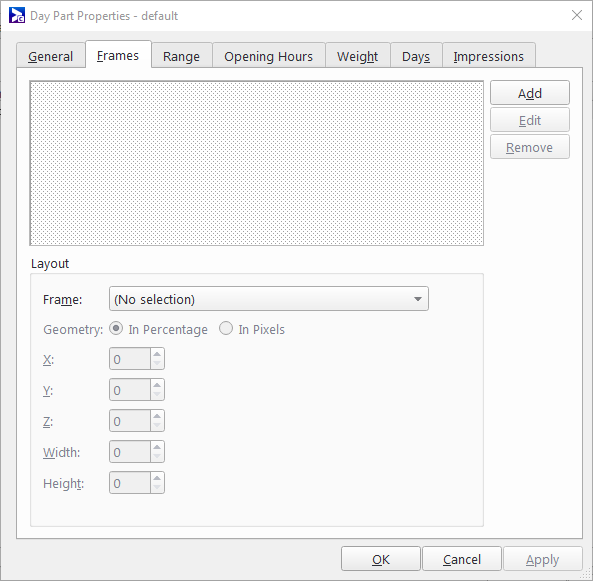Screen dimensions: 593x581
Task: Click inside the frames preview area
Action: coord(257,163)
